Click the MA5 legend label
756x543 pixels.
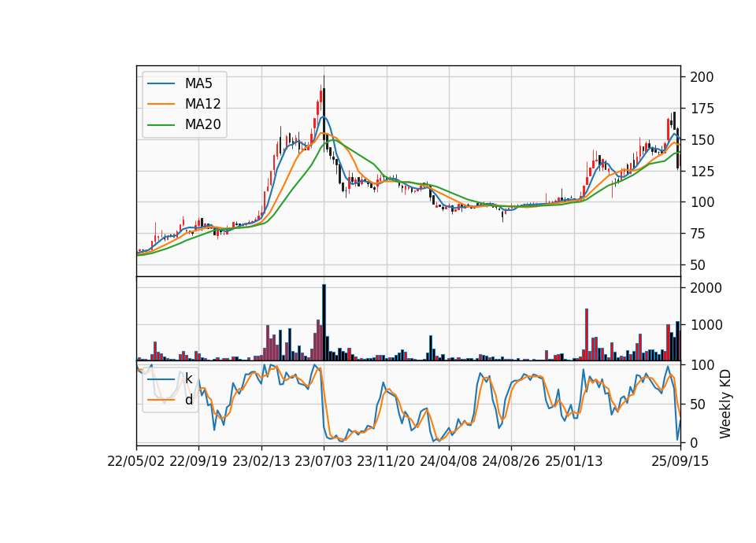tap(198, 83)
